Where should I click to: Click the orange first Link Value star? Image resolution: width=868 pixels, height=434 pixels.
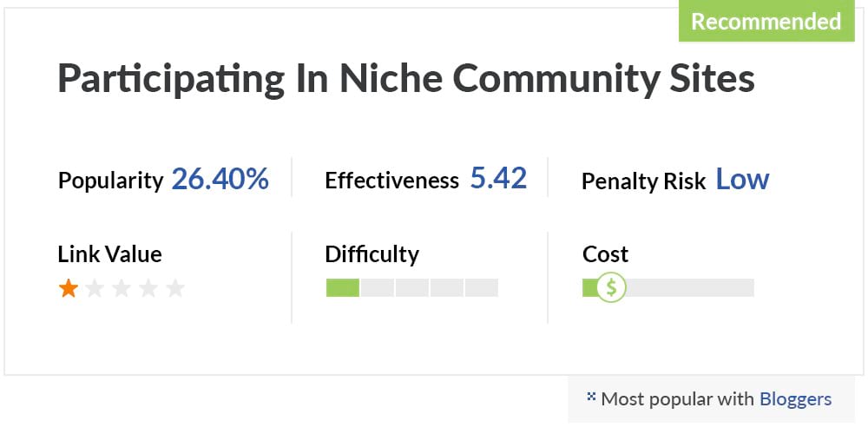point(68,288)
